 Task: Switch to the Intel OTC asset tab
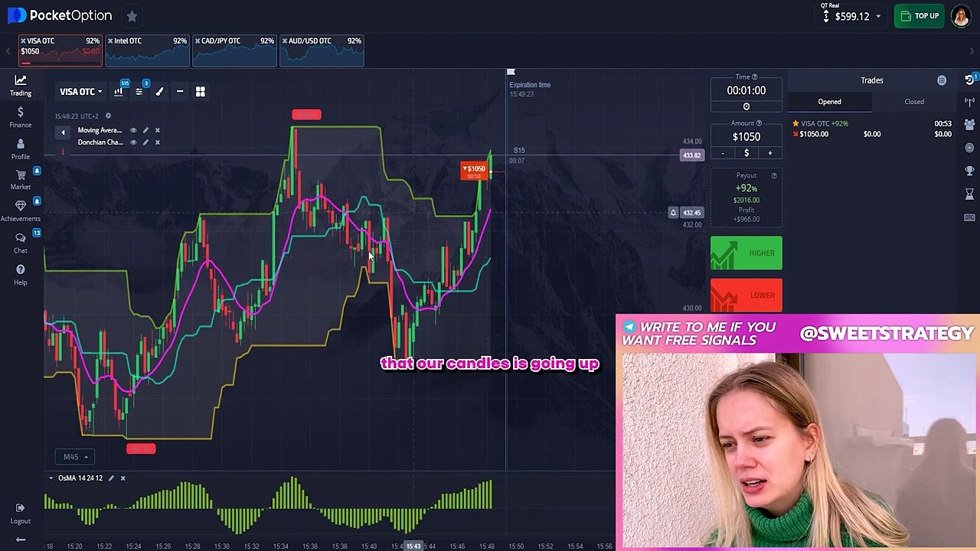click(148, 51)
